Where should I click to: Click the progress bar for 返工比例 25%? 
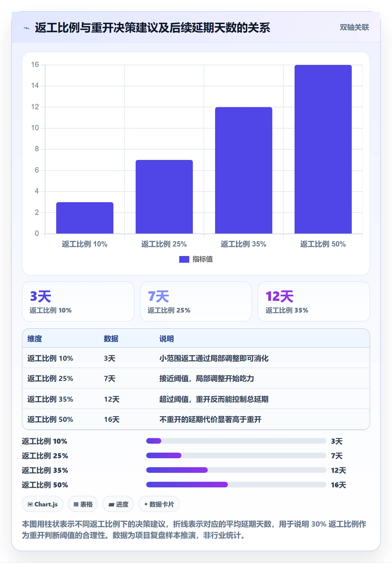(x=236, y=455)
